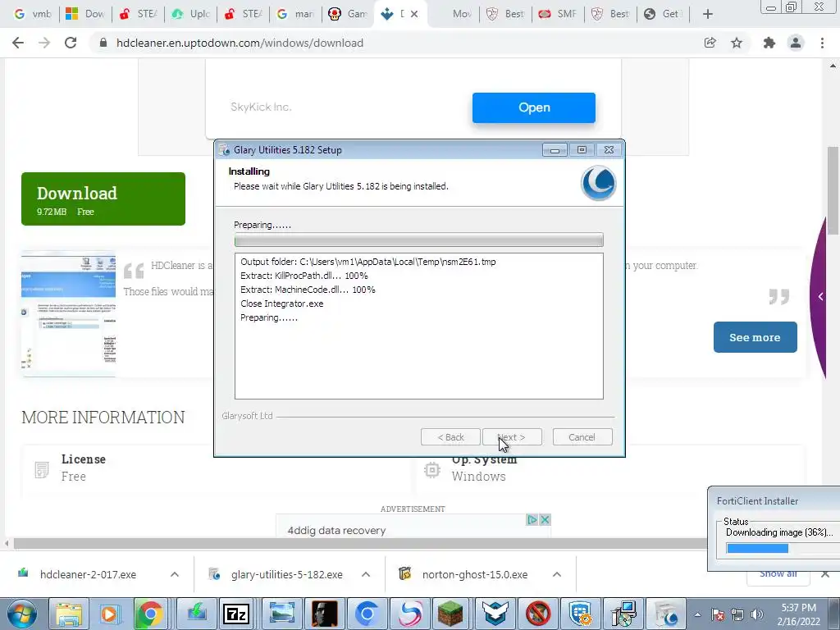This screenshot has width=840, height=630.
Task: View site security lock info
Action: coord(103,43)
